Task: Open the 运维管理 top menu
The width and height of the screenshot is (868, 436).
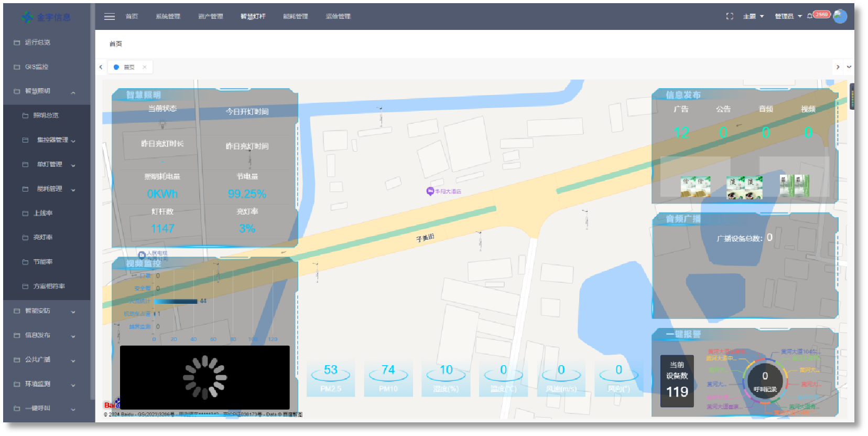Action: click(338, 16)
